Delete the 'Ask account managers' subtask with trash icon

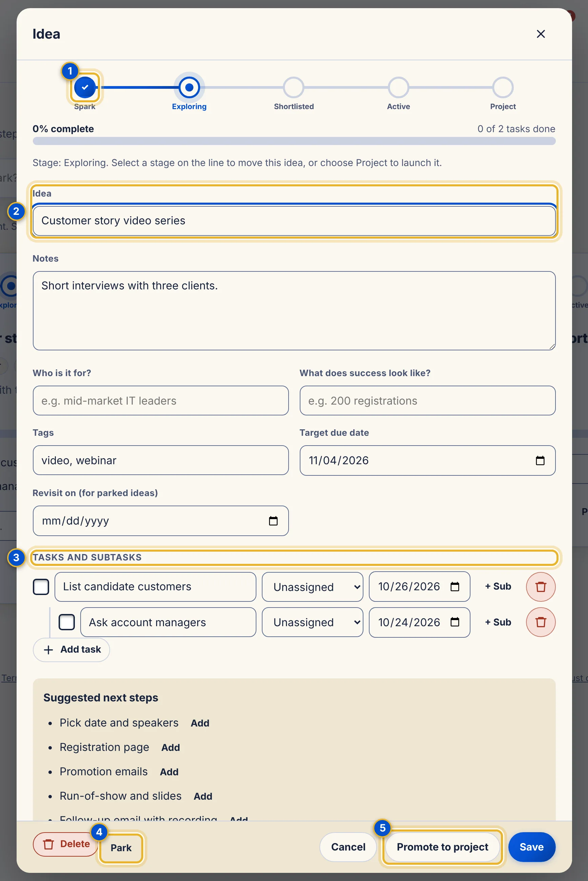540,622
